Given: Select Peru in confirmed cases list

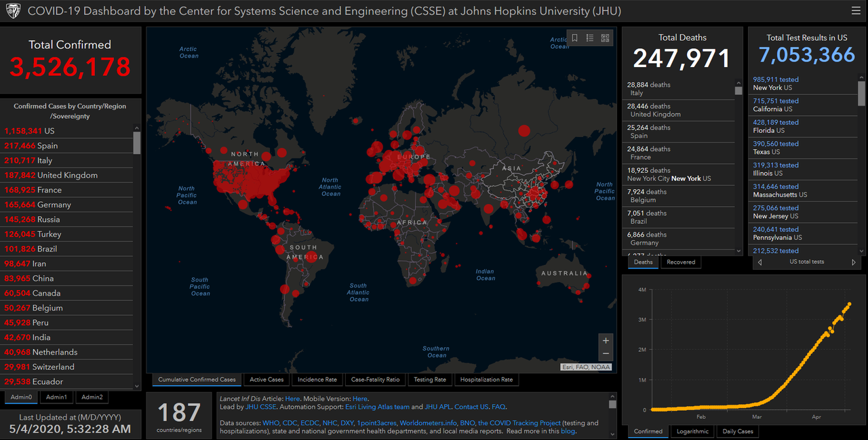Looking at the screenshot, I should [66, 323].
